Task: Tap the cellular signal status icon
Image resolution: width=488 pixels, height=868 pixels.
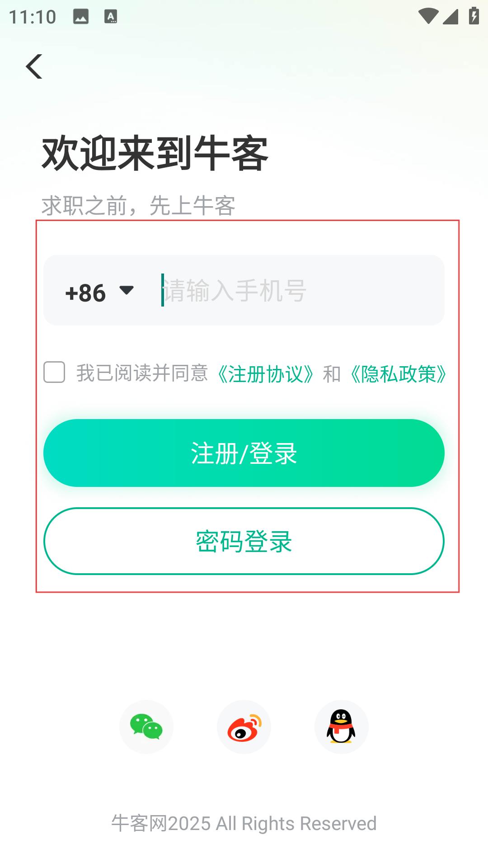Action: click(x=450, y=16)
